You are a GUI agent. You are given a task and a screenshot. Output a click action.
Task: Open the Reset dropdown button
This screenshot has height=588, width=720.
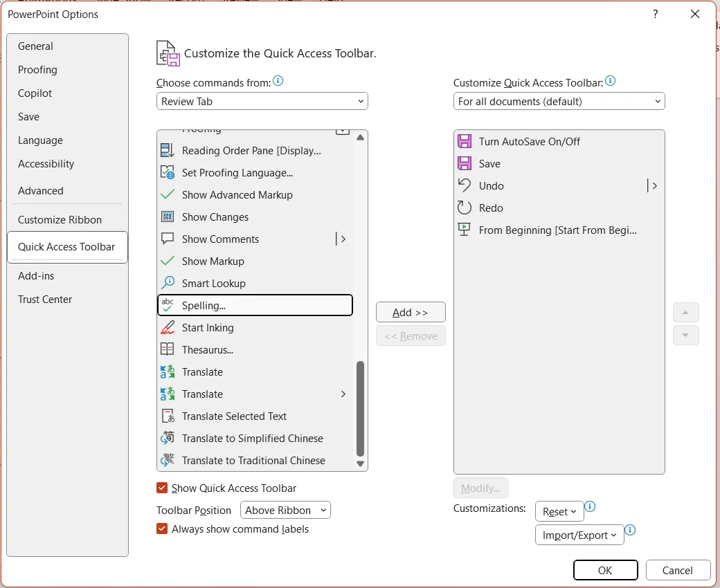pyautogui.click(x=559, y=511)
